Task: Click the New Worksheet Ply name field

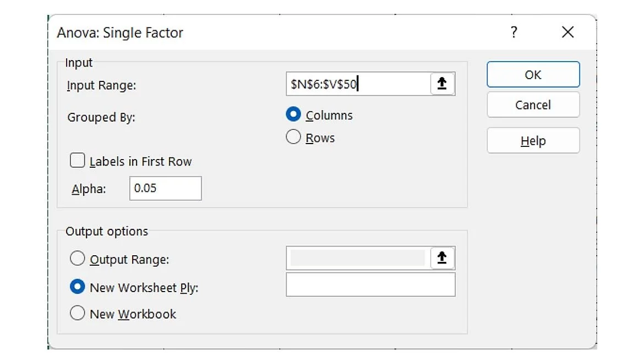Action: click(370, 284)
